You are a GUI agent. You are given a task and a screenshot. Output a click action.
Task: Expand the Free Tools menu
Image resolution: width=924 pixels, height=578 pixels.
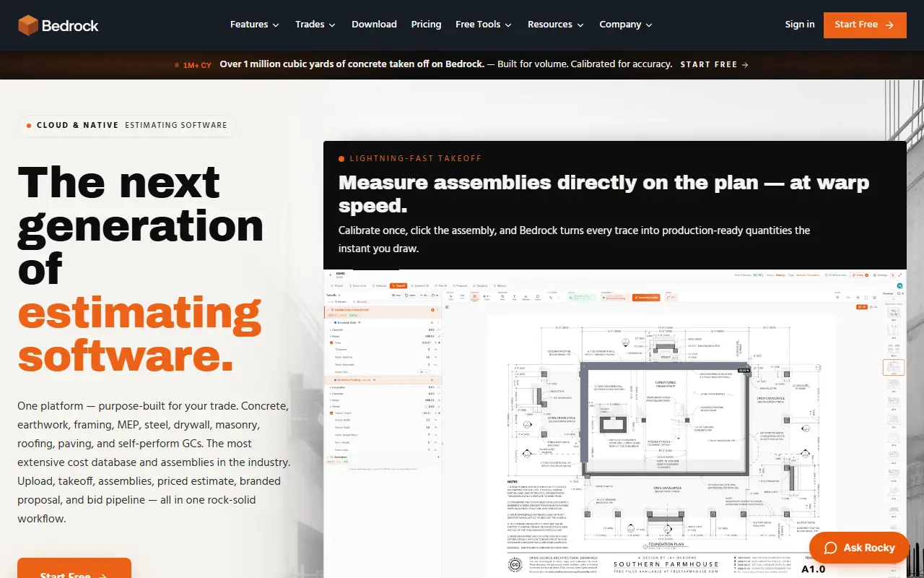484,25
